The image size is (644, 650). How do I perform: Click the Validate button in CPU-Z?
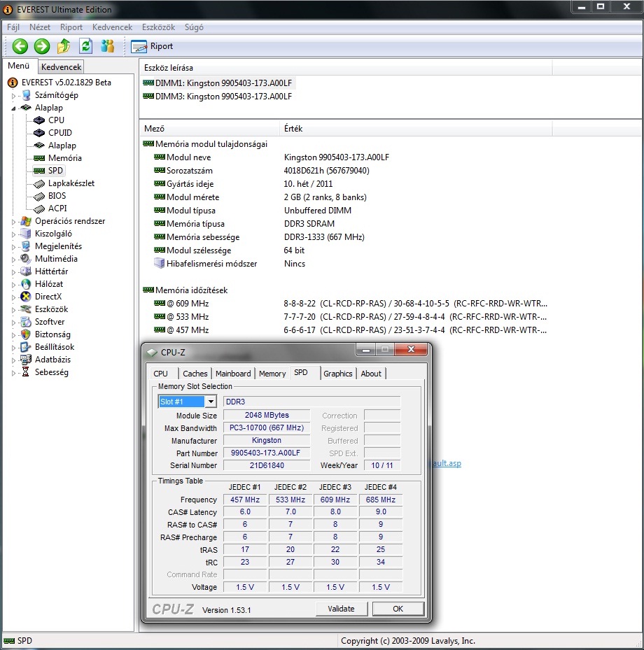pos(342,609)
